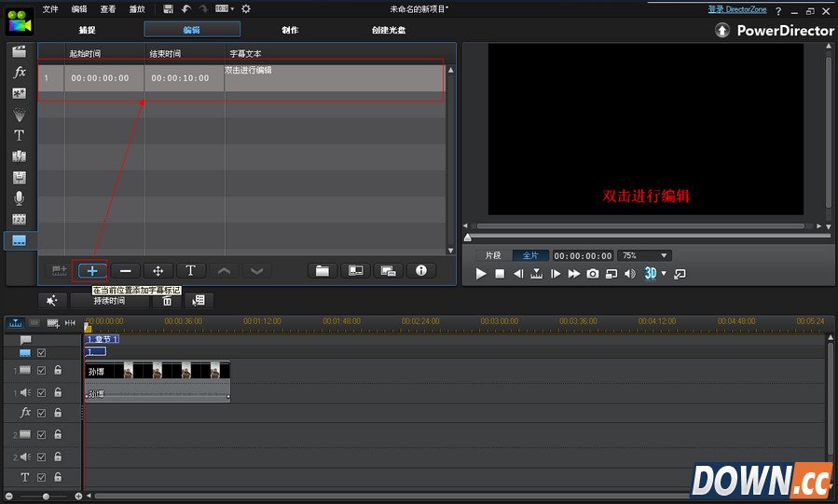Open preferences gear icon

tap(246, 8)
